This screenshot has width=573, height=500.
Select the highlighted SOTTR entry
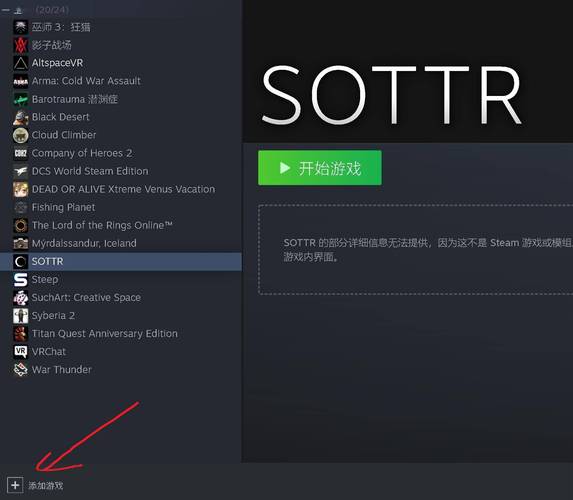click(121, 261)
